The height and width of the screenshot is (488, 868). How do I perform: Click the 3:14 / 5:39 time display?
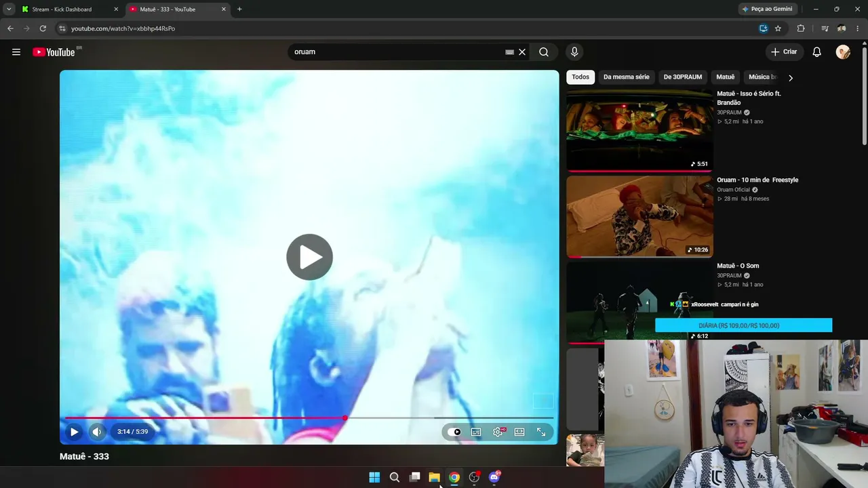point(132,432)
